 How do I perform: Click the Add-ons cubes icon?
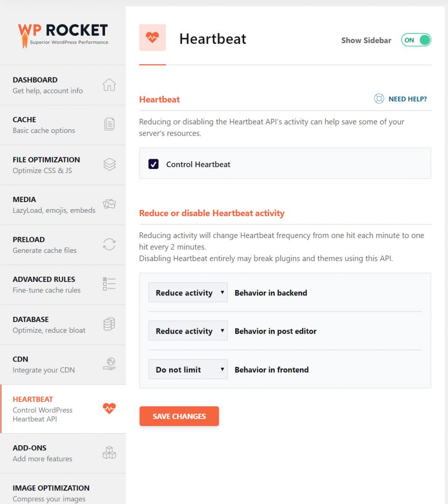point(109,453)
